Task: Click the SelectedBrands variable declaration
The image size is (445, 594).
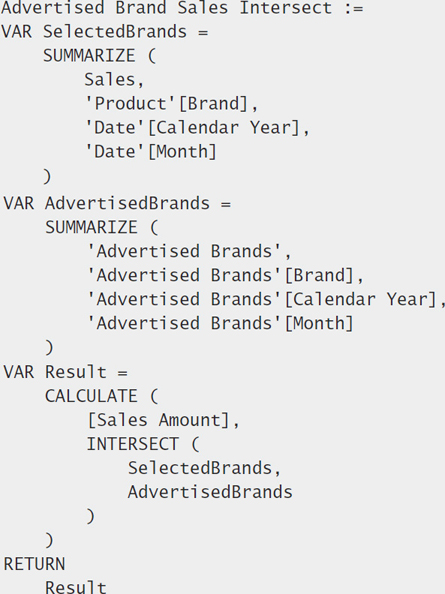Action: click(x=105, y=32)
